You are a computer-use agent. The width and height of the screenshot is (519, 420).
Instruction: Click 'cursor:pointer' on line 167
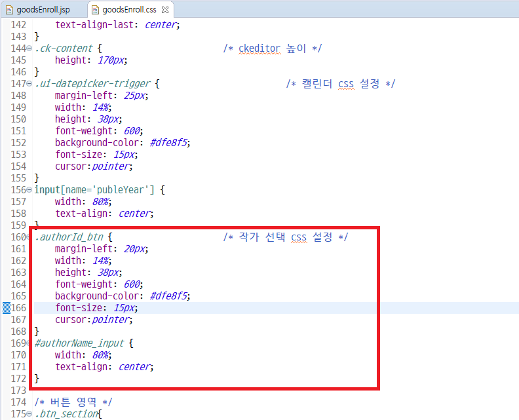[93, 320]
